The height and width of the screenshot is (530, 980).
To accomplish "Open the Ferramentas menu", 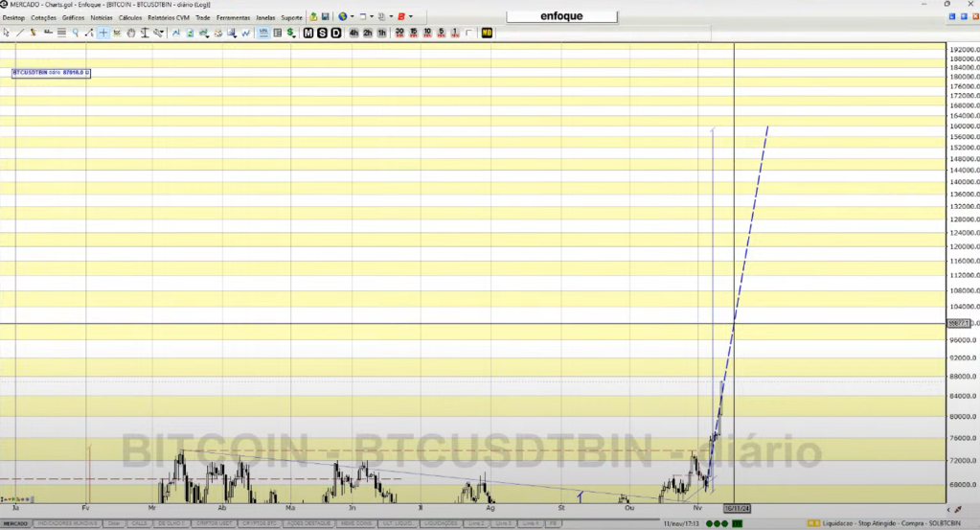I will (233, 17).
